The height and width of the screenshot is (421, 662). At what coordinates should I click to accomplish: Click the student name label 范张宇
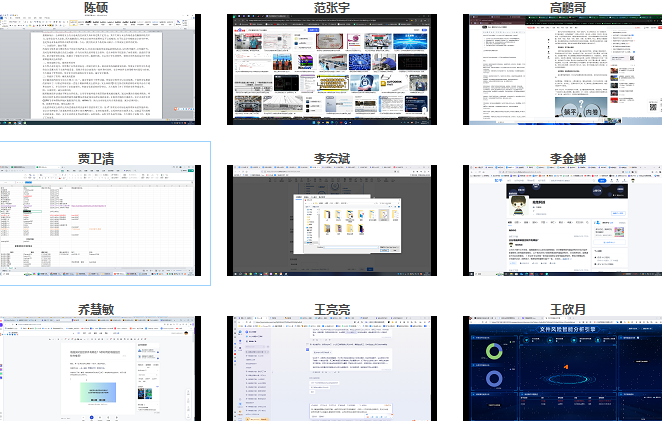332,7
